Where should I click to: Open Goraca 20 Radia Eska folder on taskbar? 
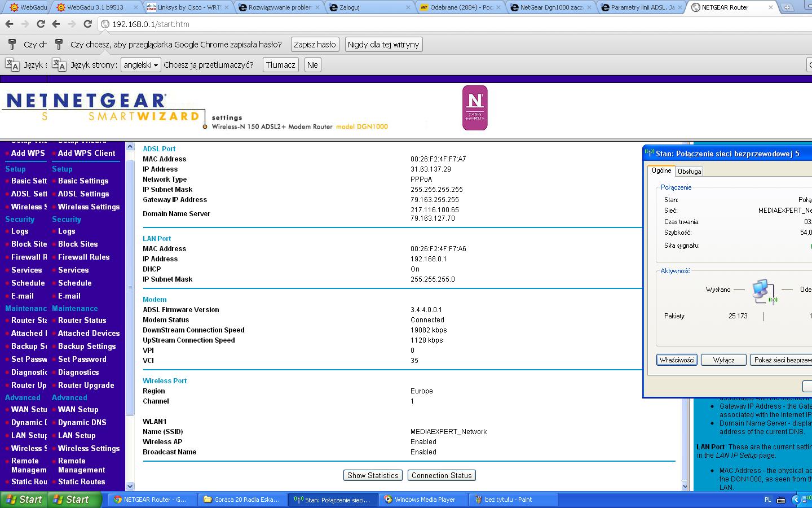tap(242, 500)
